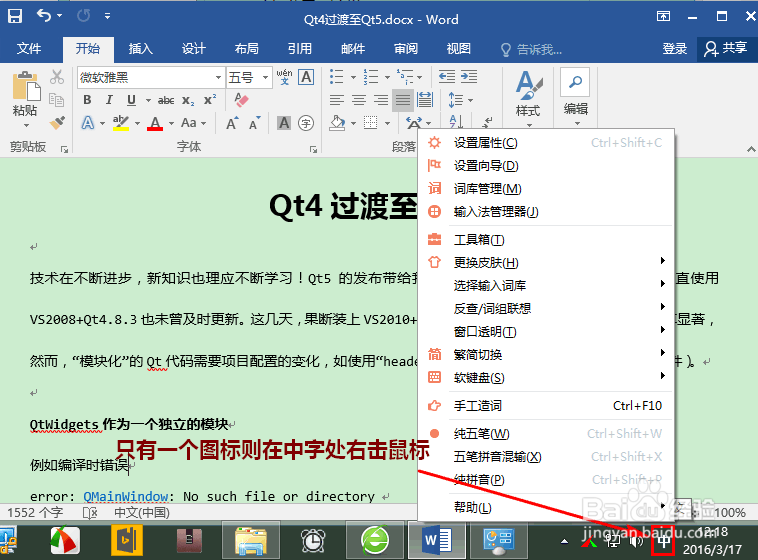The width and height of the screenshot is (758, 560).
Task: Increase font size with grow A
Action: click(233, 123)
